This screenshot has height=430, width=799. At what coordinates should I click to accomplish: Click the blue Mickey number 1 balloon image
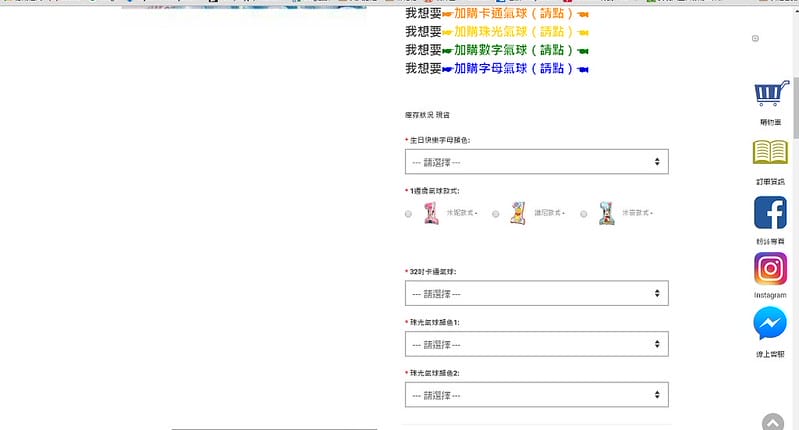[606, 212]
